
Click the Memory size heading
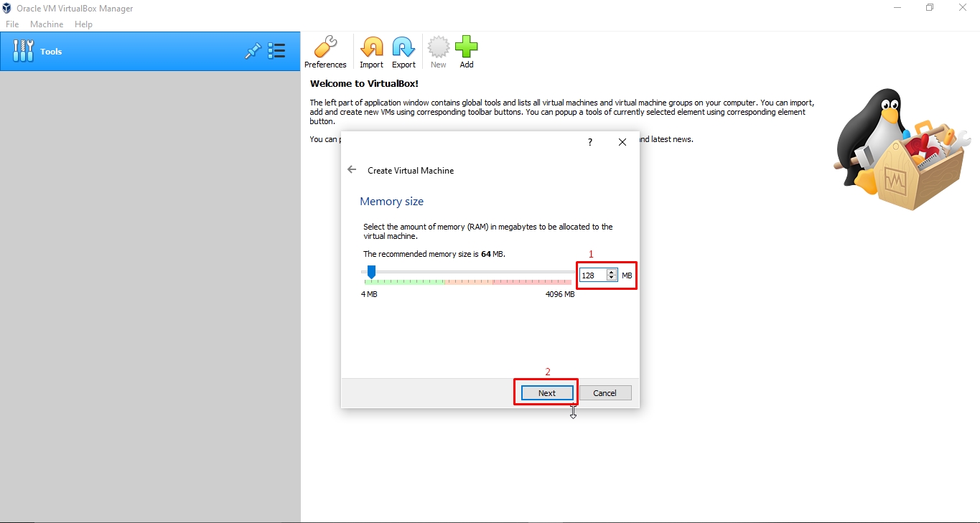pos(392,202)
